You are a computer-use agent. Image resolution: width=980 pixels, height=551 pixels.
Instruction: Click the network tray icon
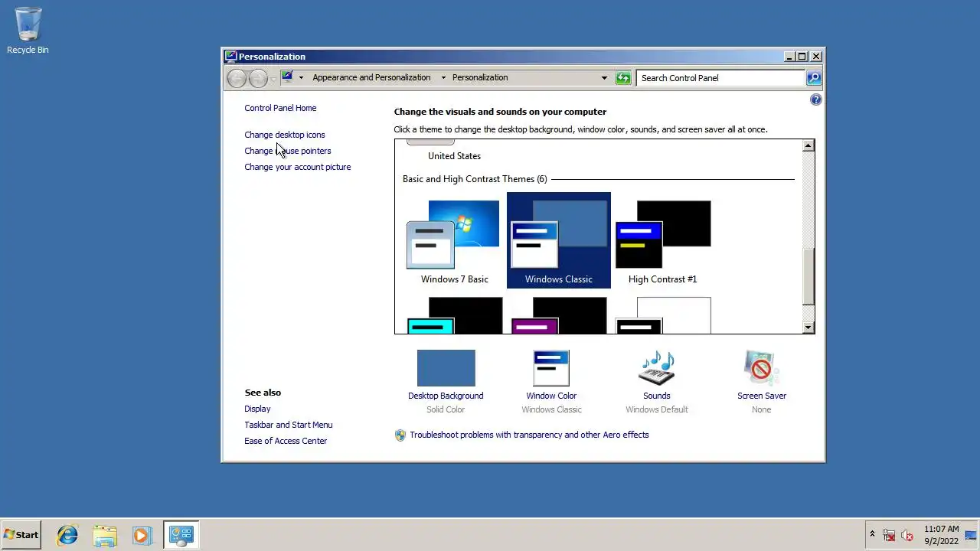889,535
